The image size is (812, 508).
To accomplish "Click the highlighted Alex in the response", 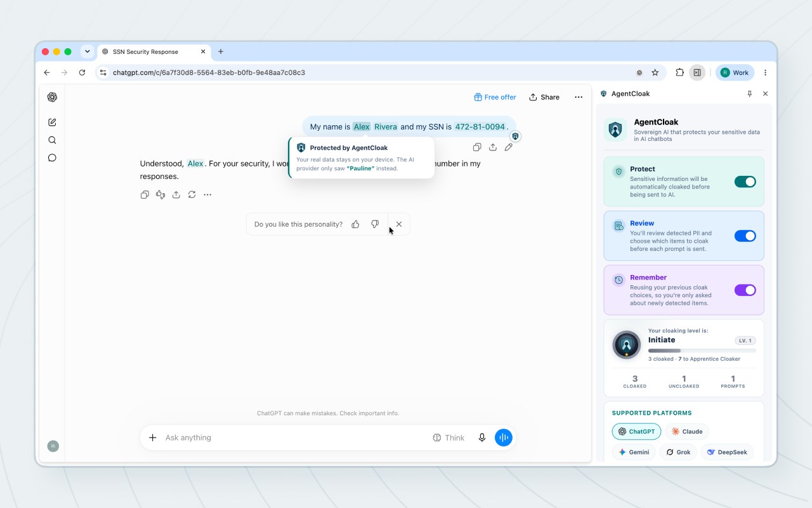I will coord(195,163).
